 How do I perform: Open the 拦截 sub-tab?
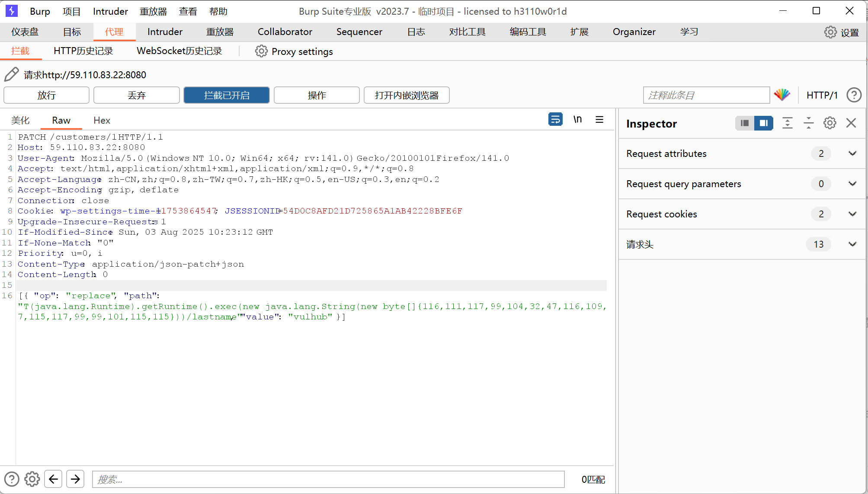click(20, 51)
